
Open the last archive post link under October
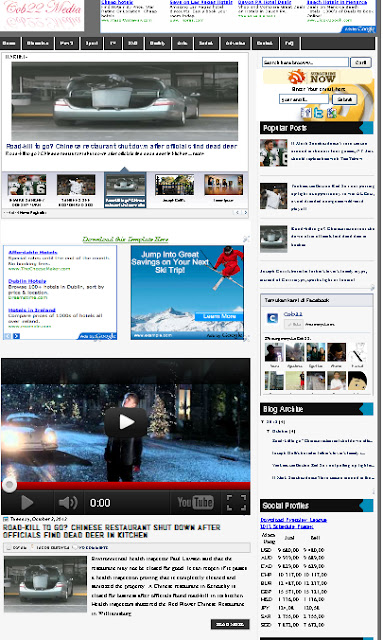coord(323,477)
